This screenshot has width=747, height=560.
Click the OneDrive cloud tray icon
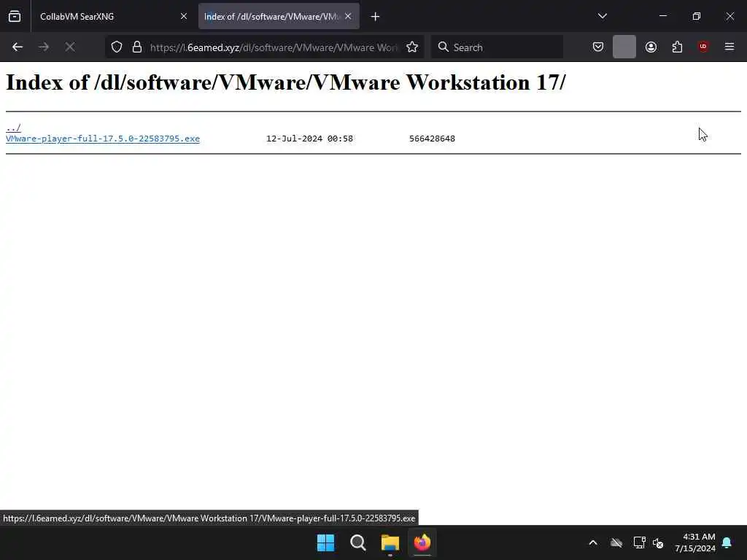pyautogui.click(x=616, y=542)
